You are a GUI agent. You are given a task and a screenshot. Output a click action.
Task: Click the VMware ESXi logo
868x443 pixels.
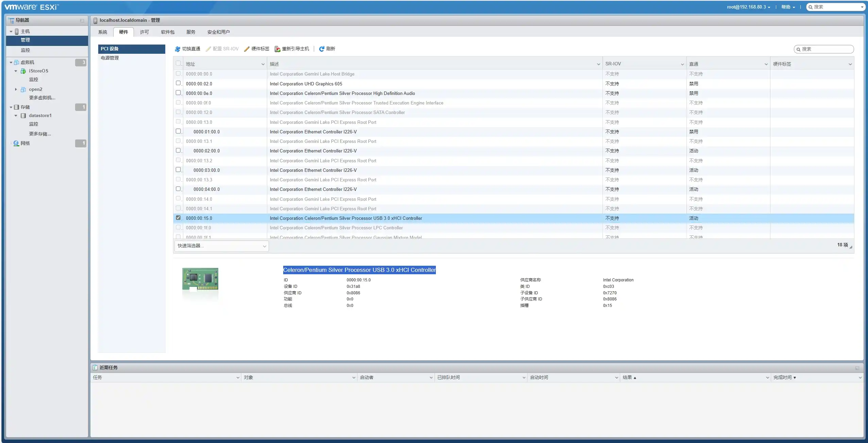click(x=32, y=7)
